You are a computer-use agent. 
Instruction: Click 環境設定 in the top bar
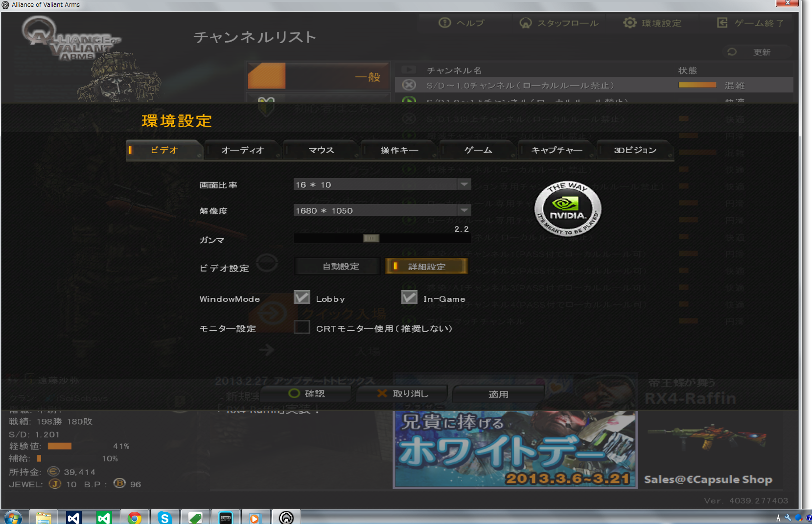652,23
